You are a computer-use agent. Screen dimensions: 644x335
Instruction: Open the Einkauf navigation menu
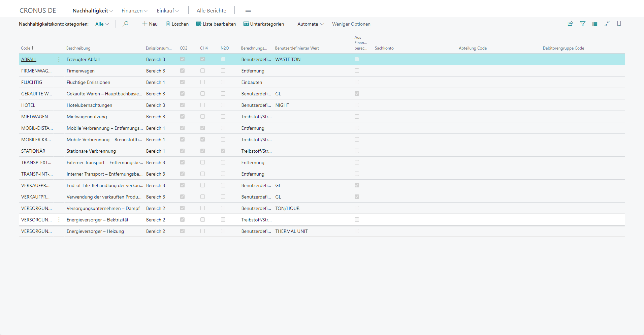pyautogui.click(x=168, y=10)
